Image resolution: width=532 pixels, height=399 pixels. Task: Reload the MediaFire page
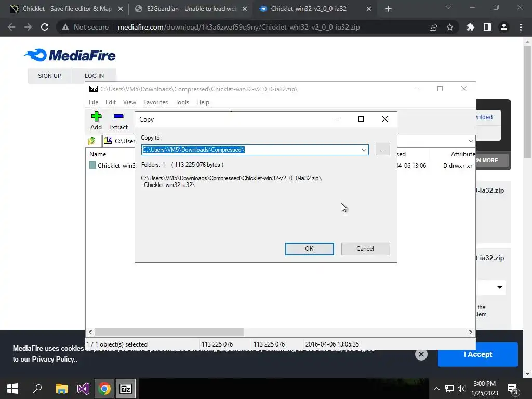tap(45, 27)
